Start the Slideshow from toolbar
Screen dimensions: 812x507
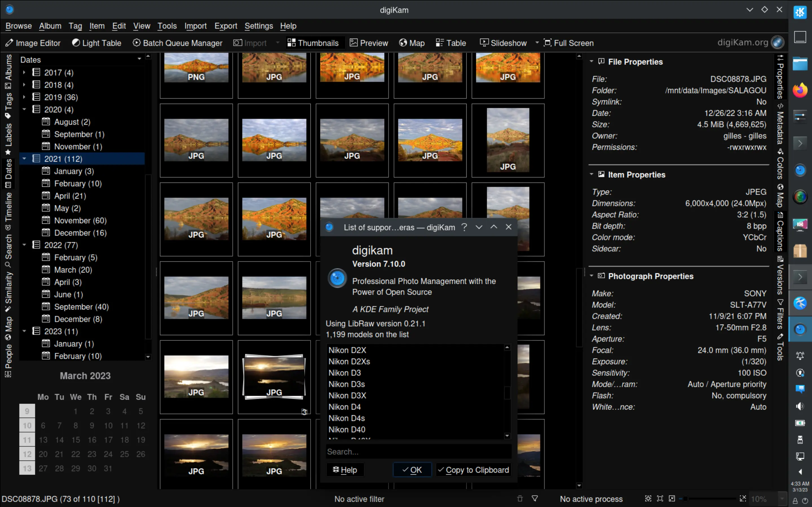503,43
